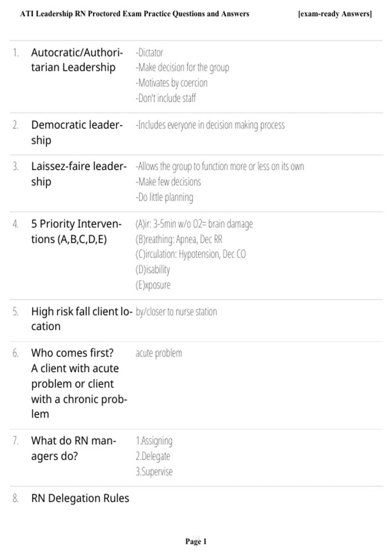The image size is (392, 556).
Task: Select 'What do RN managers do?' question
Action: click(73, 448)
